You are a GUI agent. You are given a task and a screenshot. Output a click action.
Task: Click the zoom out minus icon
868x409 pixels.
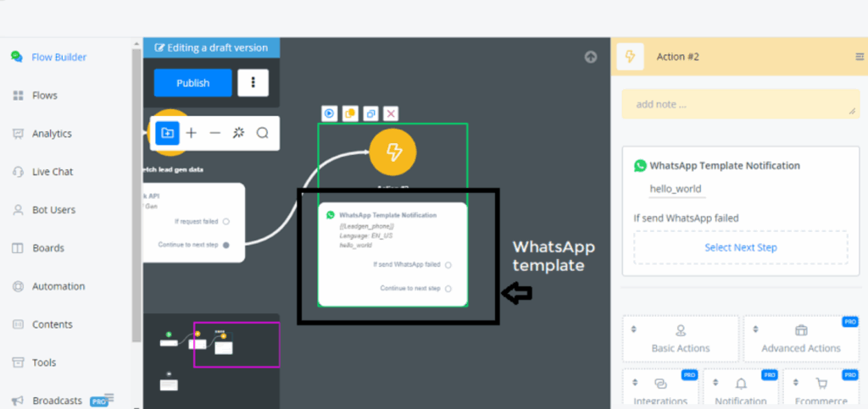tap(215, 133)
